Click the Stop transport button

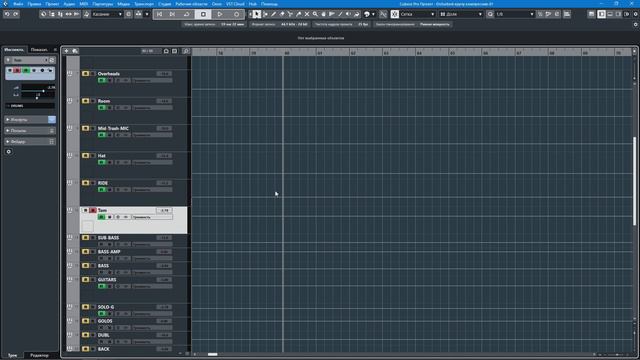pos(203,14)
